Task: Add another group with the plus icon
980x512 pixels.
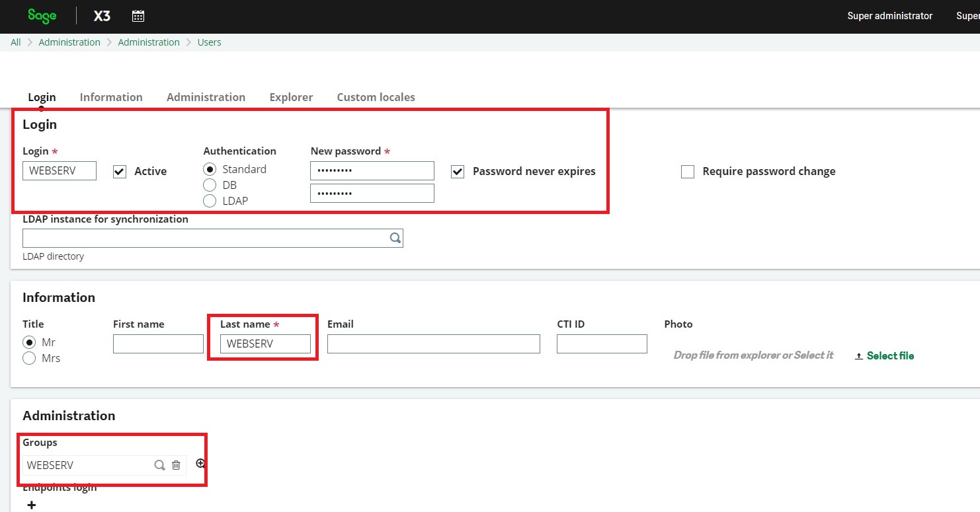Action: pos(199,463)
